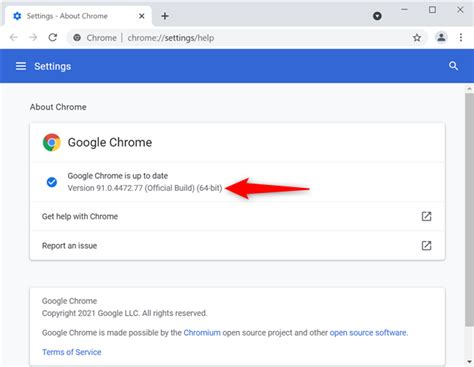This screenshot has width=474, height=367.
Task: Click the Settings title in blue header
Action: pyautogui.click(x=53, y=66)
